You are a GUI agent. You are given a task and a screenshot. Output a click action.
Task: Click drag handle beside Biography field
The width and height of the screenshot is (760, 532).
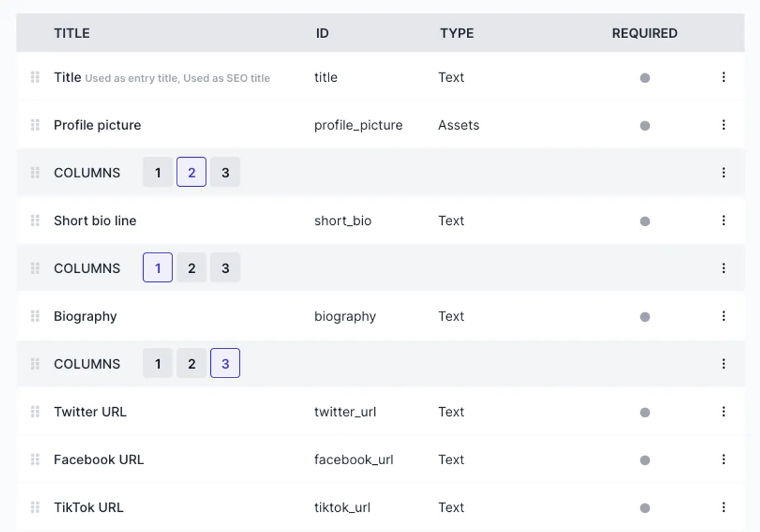point(35,316)
